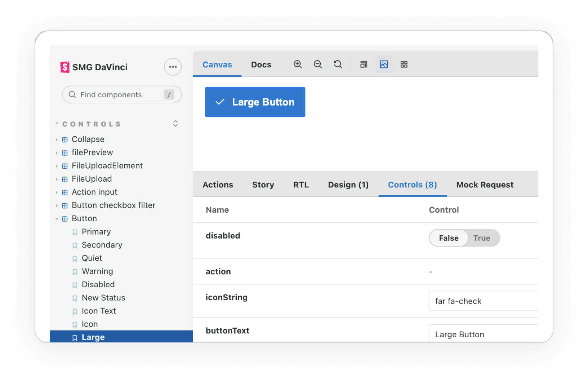Open the ellipsis menu beside SMG DaVinci
Screen dimensions: 588x382
coord(173,67)
